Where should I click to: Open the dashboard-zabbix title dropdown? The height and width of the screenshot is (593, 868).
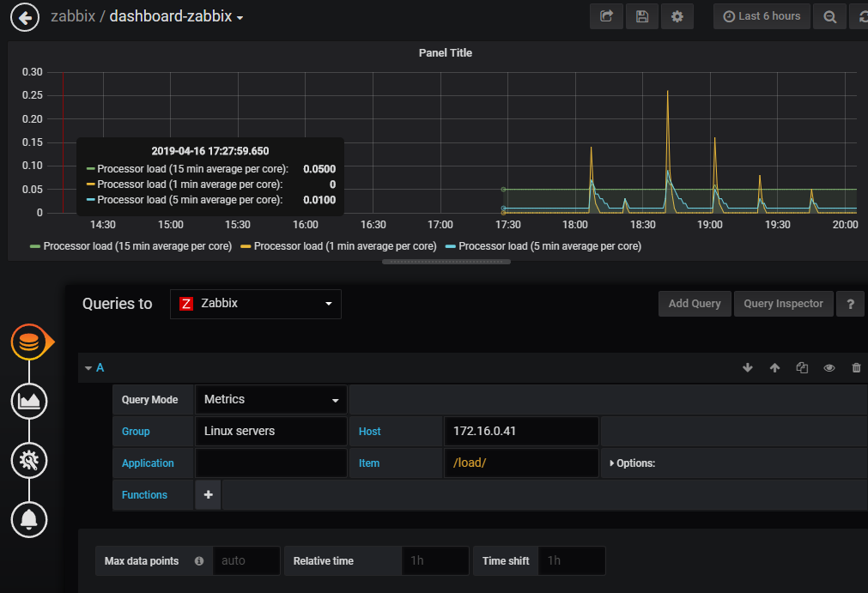[x=176, y=16]
